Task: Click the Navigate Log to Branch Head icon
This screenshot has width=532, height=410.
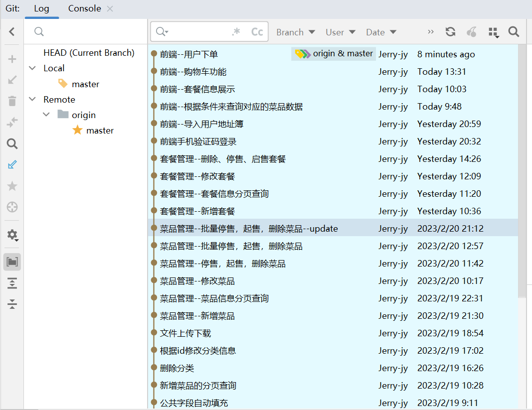Action: 12,207
